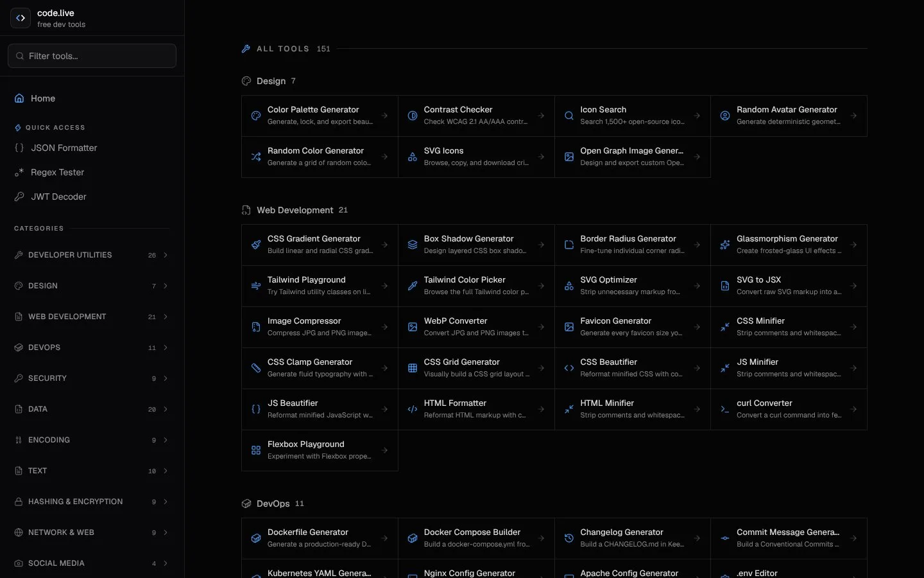Click the CSS Gradient Generator icon
The image size is (924, 578).
pyautogui.click(x=256, y=245)
